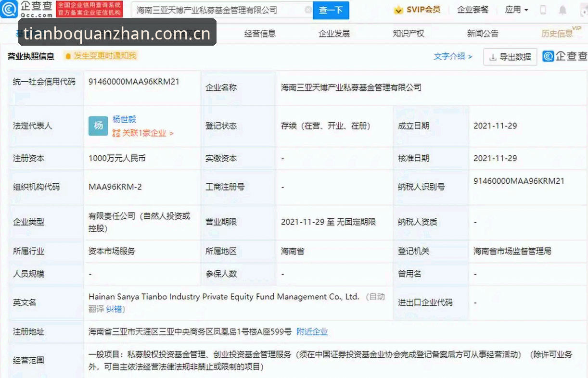Click the 营业执照信息 section heading
Screen dimensions: 588x378
(x=31, y=56)
